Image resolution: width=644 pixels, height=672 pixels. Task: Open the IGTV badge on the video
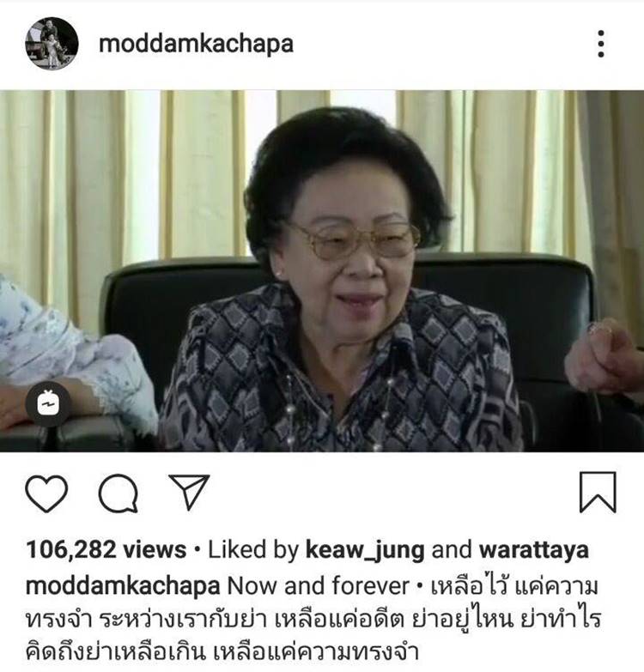pyautogui.click(x=48, y=403)
